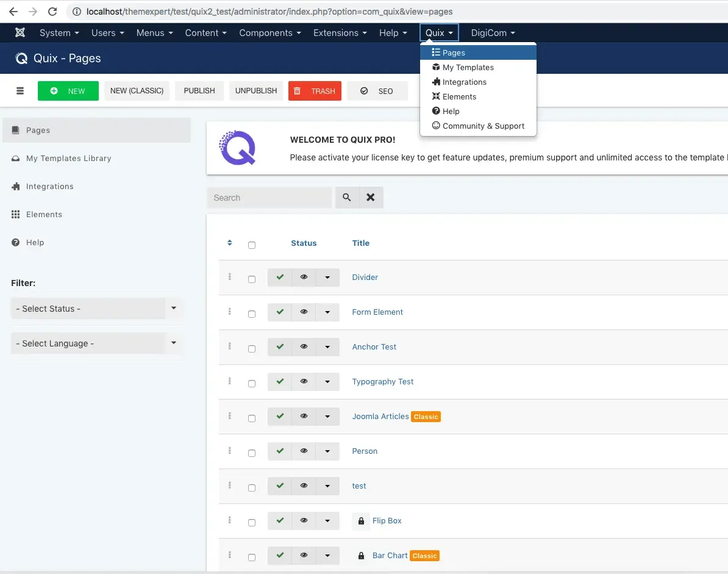The image size is (728, 574).
Task: Click the browser reload icon
Action: pyautogui.click(x=52, y=12)
